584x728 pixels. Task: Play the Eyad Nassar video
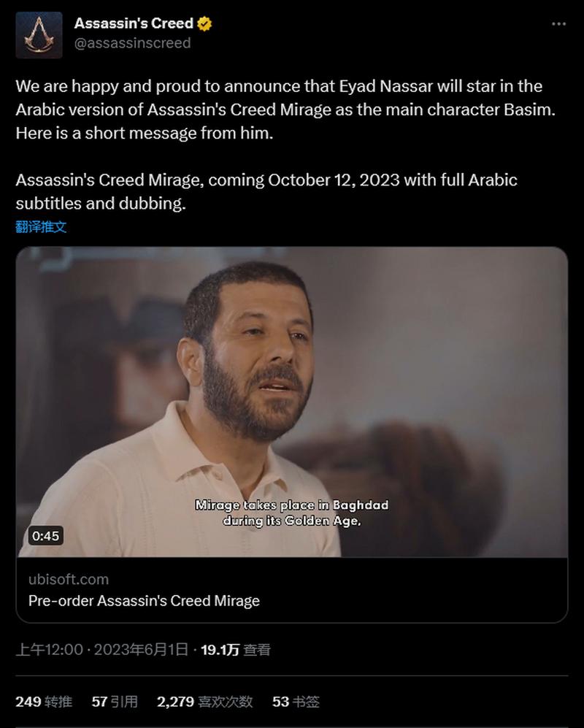point(291,402)
